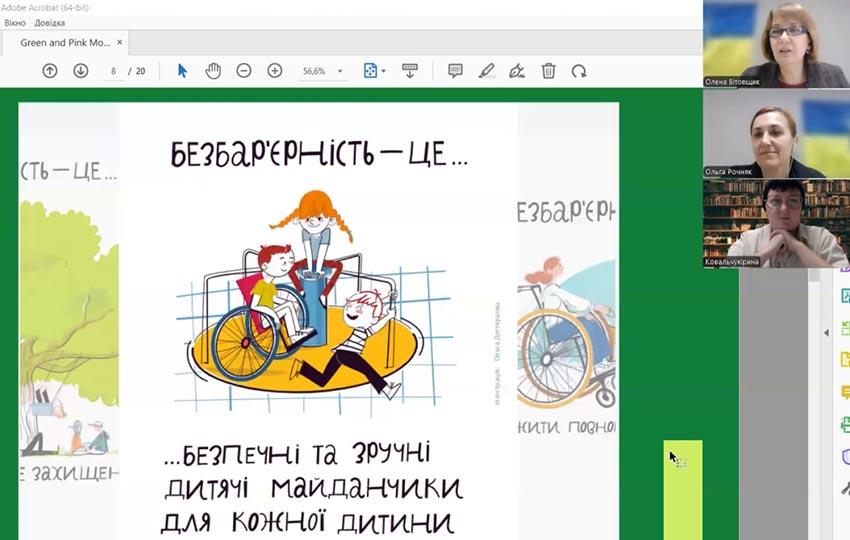Close the Green and Pink document tab
850x540 pixels.
point(120,43)
